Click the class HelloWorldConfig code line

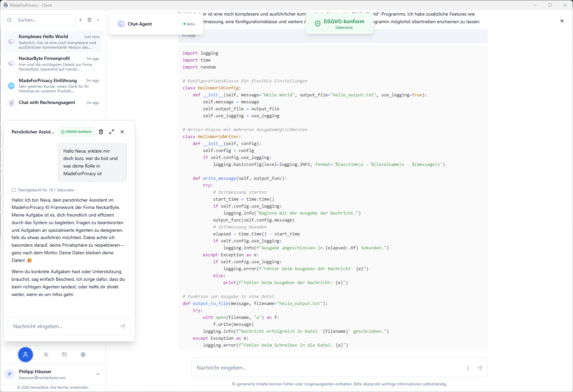212,88
